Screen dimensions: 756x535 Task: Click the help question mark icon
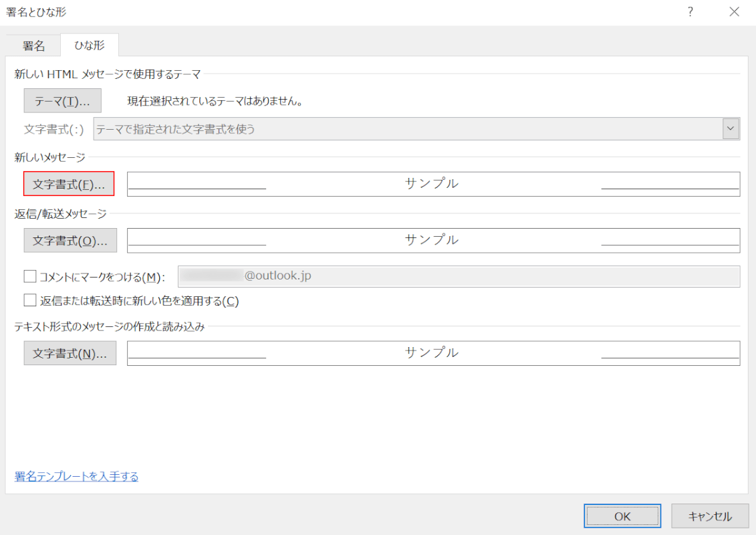pyautogui.click(x=690, y=12)
